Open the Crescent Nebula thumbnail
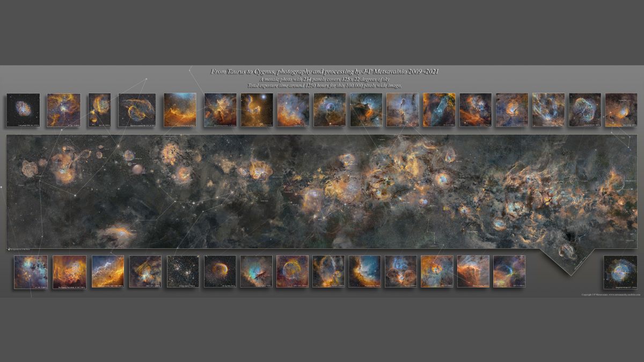This screenshot has width=644, height=362. click(x=584, y=110)
